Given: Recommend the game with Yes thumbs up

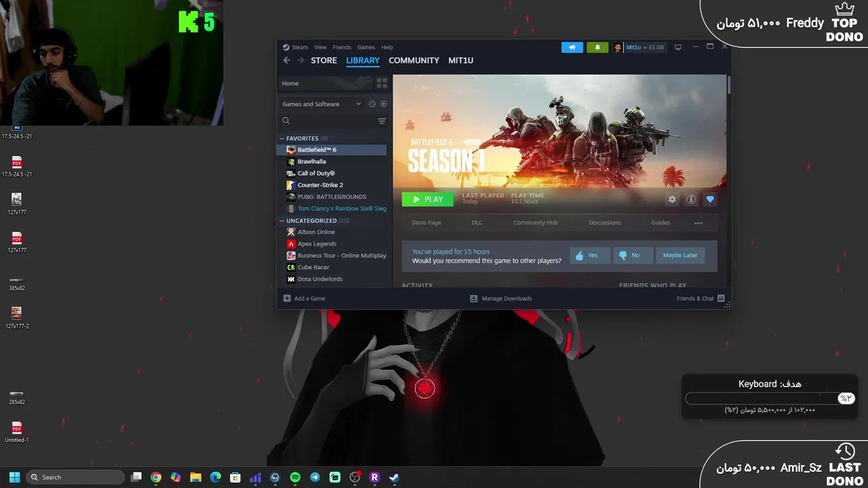Looking at the screenshot, I should [x=590, y=256].
